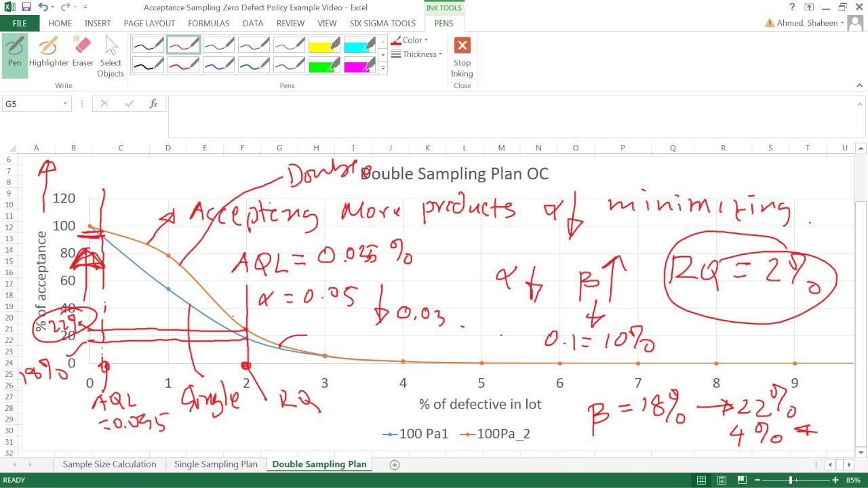This screenshot has height=488, width=868.
Task: Open the DATA ribbon tab
Action: click(253, 23)
